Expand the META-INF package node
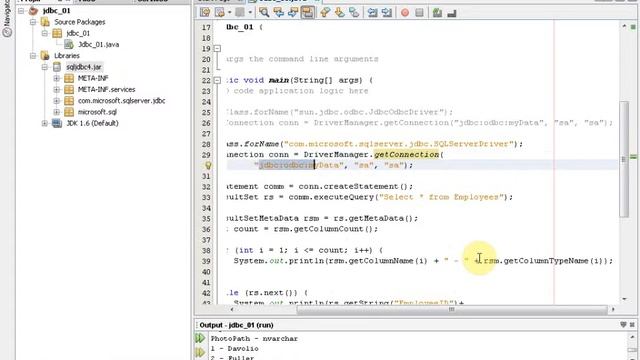The image size is (640, 360). click(57, 78)
